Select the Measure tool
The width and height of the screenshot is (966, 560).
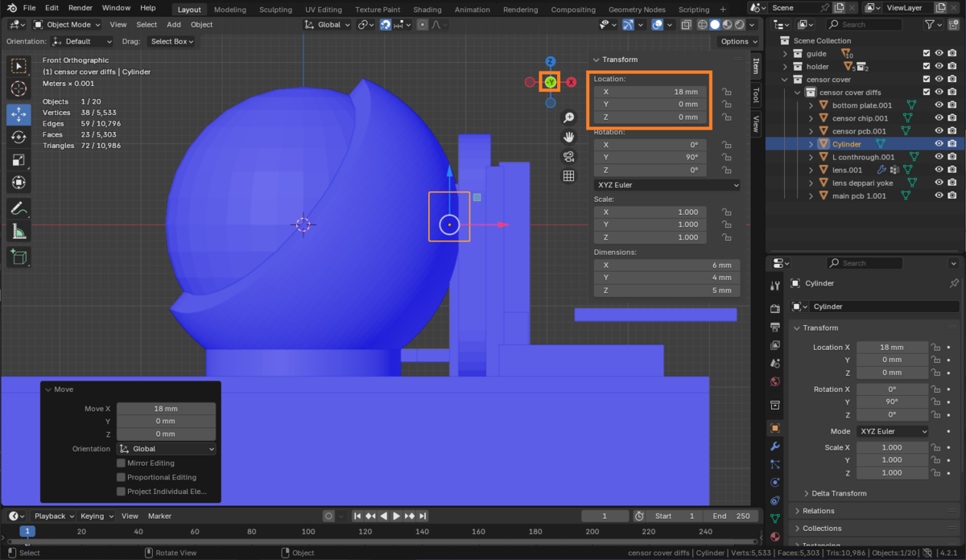coord(19,232)
